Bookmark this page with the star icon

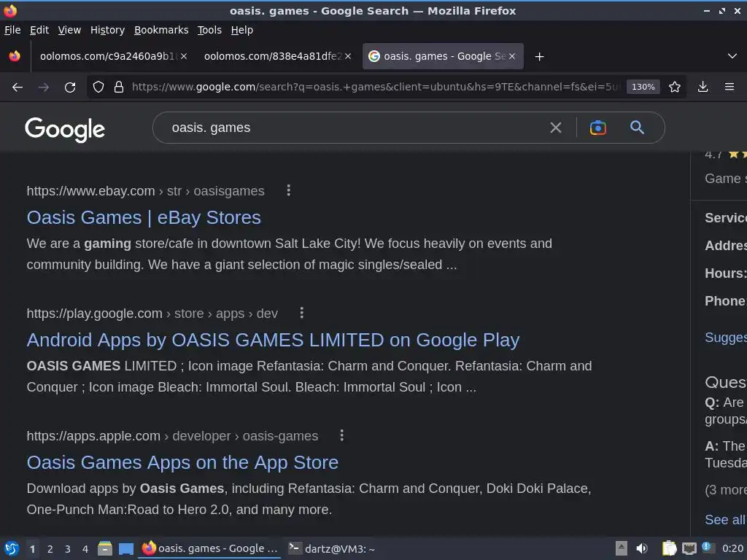click(x=675, y=87)
